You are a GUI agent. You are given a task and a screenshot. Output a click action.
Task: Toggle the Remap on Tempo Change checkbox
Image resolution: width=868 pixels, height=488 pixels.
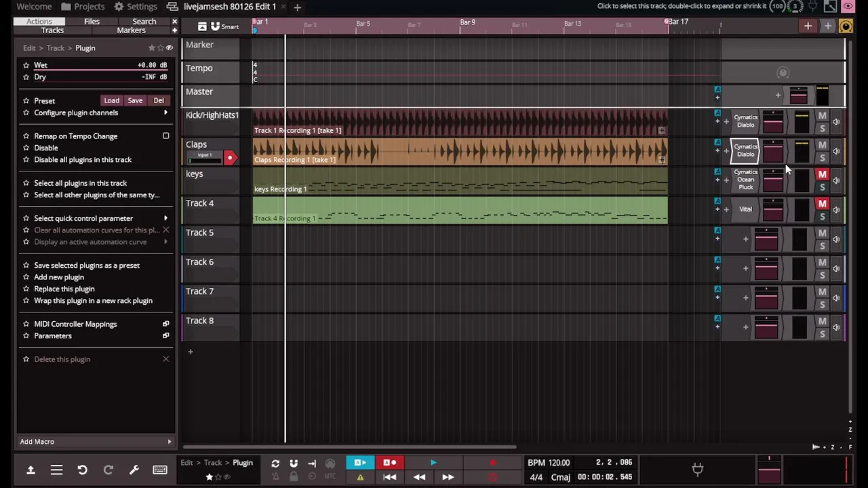pos(165,136)
